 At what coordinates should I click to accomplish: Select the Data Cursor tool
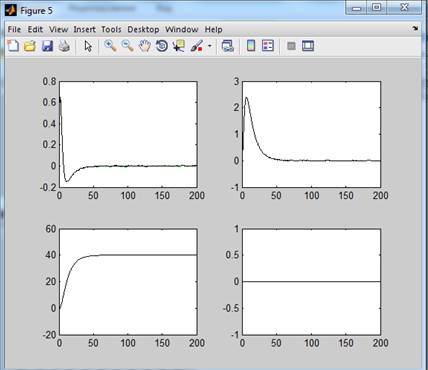pyautogui.click(x=179, y=46)
